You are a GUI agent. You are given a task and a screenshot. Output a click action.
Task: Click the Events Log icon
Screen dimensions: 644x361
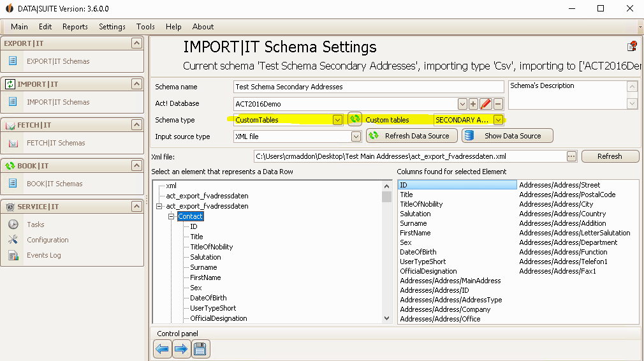click(x=13, y=255)
